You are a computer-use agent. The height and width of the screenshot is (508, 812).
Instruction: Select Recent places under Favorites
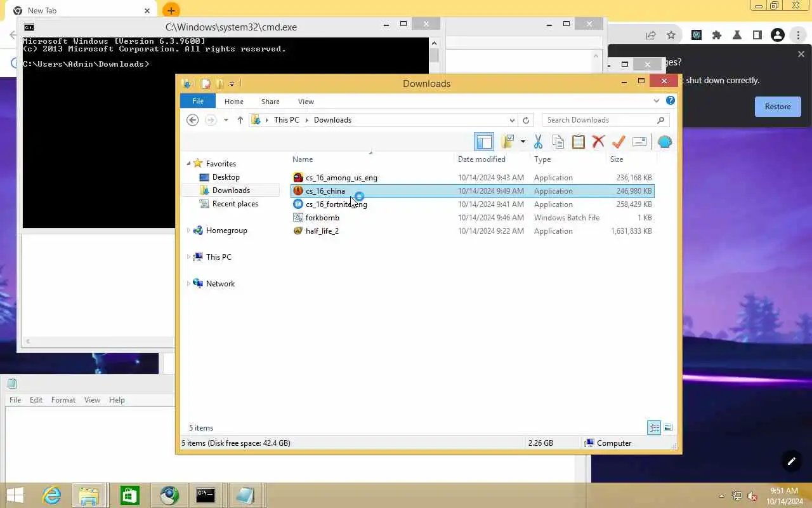(x=235, y=204)
